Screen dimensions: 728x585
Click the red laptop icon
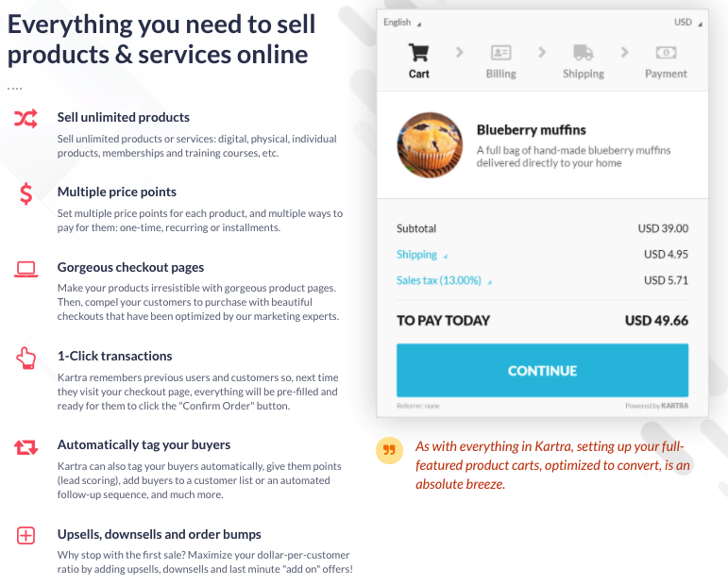click(26, 270)
